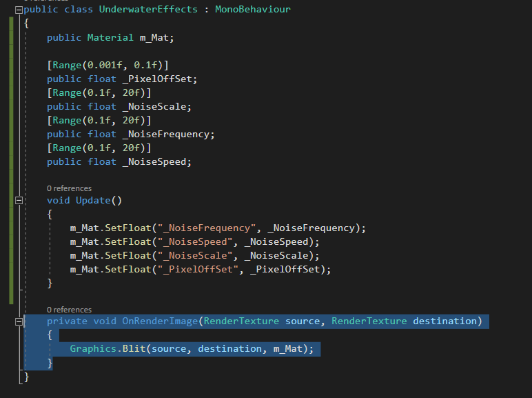Click the SetFloat "_NoiseFrequency" line

click(218, 228)
